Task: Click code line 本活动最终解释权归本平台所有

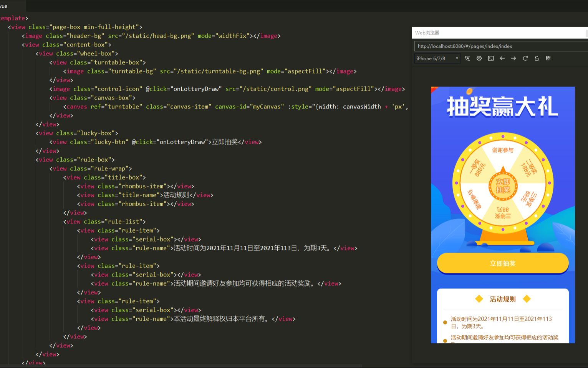Action: coord(193,319)
